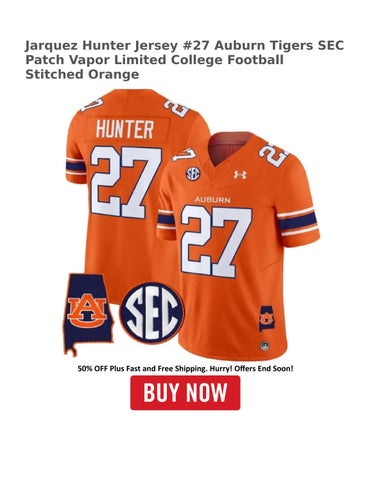Click the word Orange in the product title

coord(113,74)
